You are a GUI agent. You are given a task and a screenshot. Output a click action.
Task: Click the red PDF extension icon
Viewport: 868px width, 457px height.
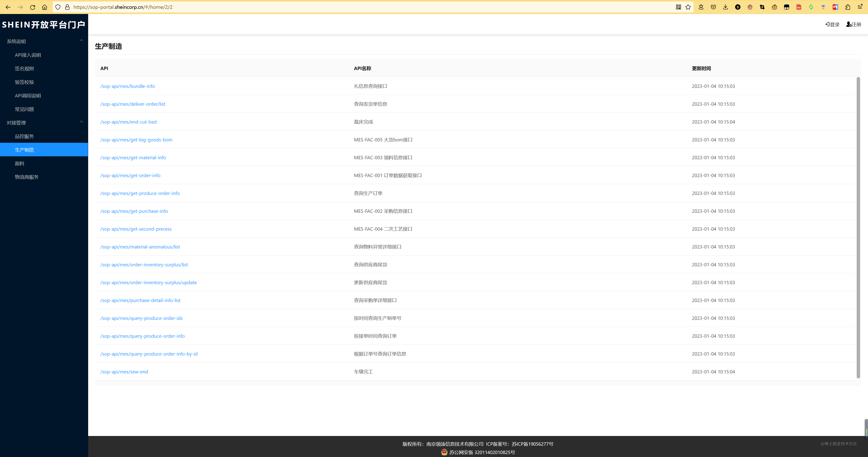(799, 7)
